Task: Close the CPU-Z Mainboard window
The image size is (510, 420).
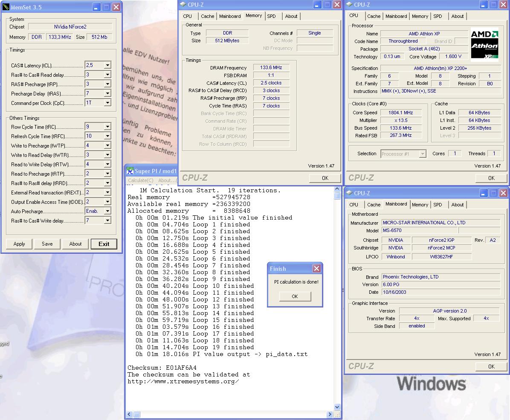Action: pos(503,193)
